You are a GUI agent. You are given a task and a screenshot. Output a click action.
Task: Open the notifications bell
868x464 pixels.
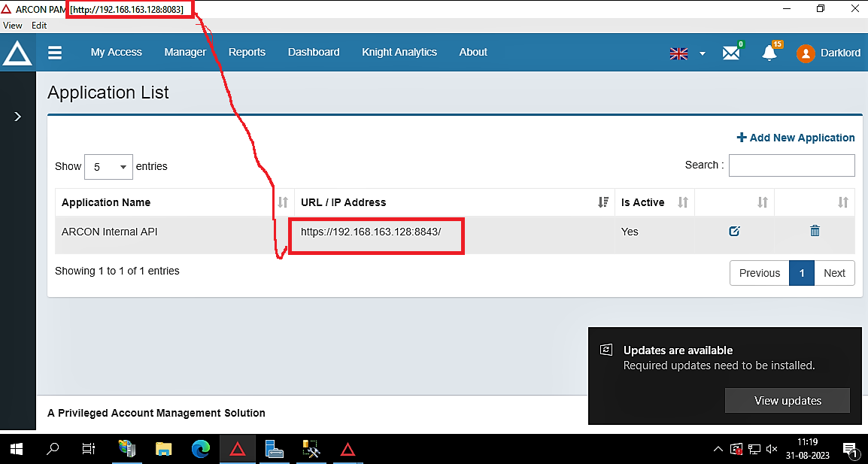click(769, 53)
